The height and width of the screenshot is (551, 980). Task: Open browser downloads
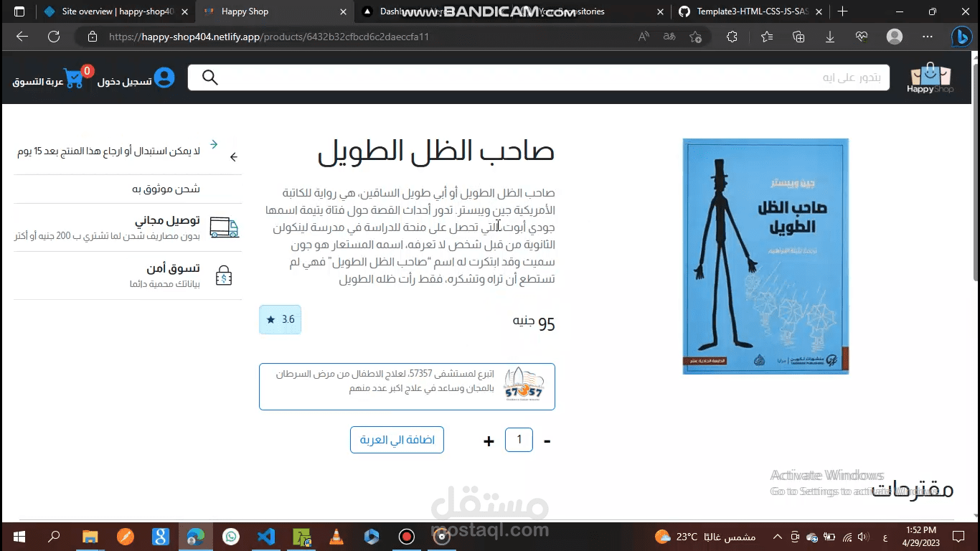[x=830, y=37]
